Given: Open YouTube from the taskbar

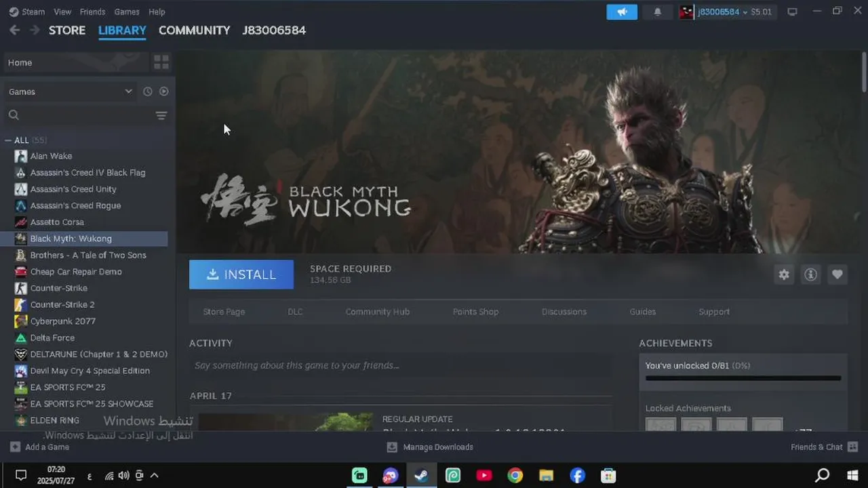Looking at the screenshot, I should tap(484, 475).
